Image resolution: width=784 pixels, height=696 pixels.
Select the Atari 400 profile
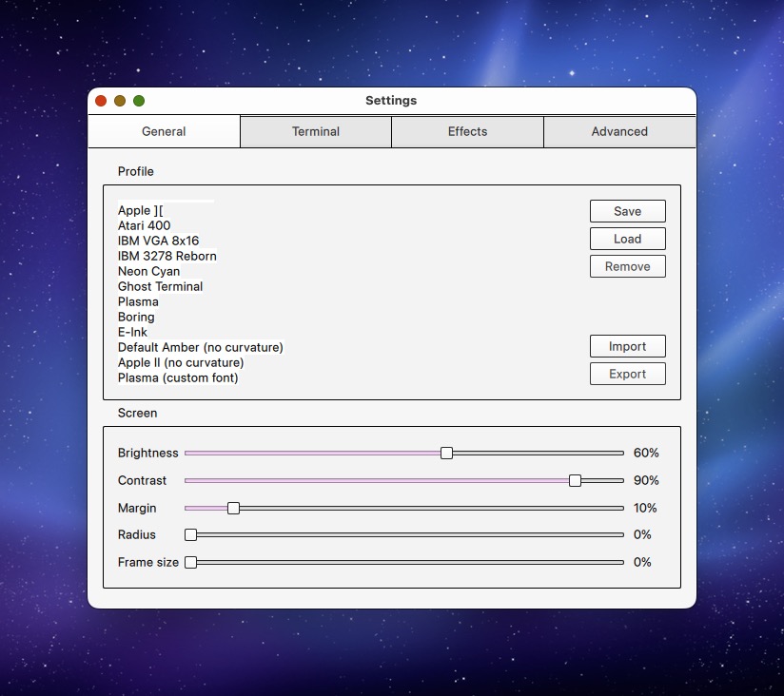click(145, 225)
